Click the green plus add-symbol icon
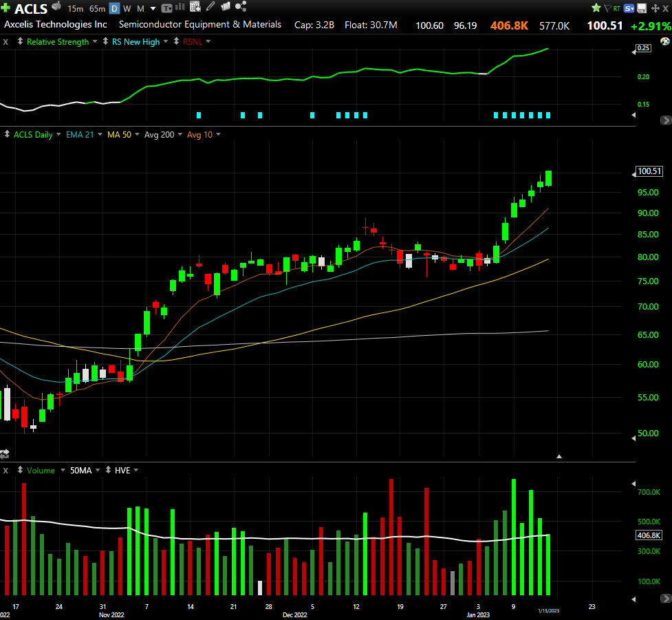The height and width of the screenshot is (620, 672). (x=6, y=8)
